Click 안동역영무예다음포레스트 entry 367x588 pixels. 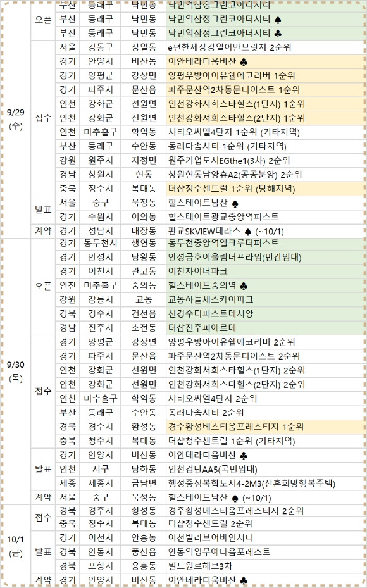coord(220,552)
